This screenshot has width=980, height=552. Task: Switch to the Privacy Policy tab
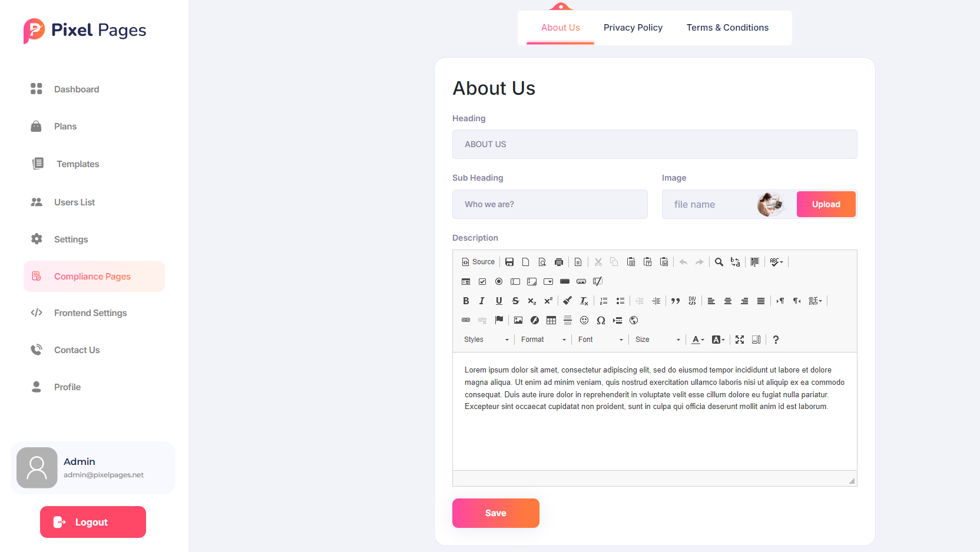tap(633, 28)
